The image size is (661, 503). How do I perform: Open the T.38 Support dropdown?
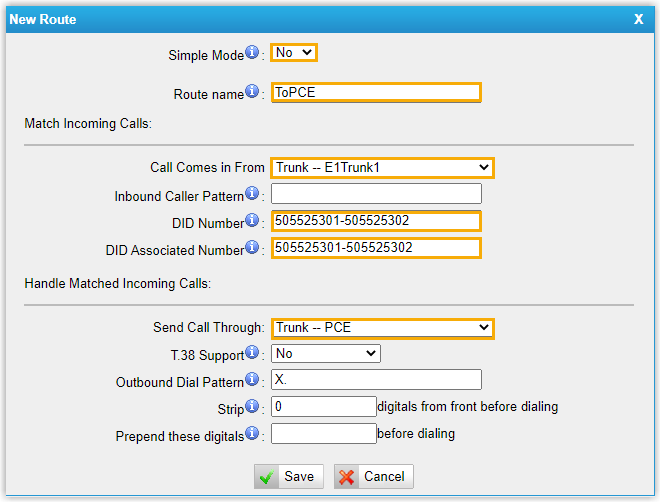pos(326,353)
